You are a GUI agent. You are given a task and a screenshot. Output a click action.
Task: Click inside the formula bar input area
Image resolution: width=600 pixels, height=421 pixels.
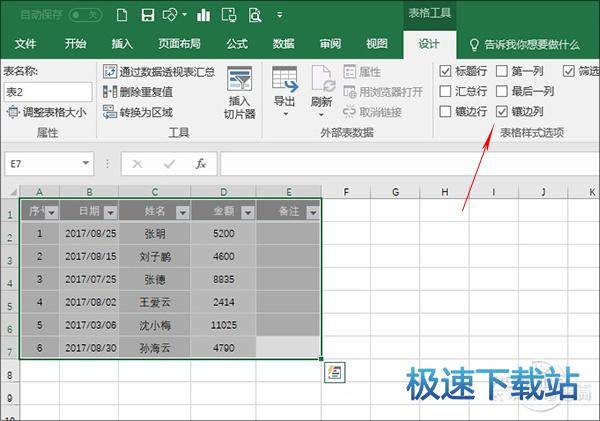410,164
